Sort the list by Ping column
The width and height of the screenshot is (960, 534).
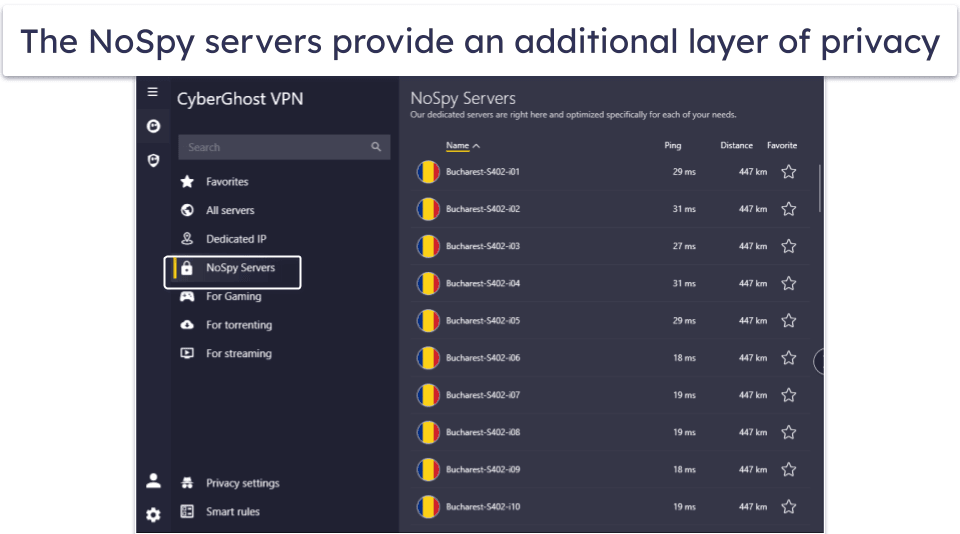tap(672, 146)
